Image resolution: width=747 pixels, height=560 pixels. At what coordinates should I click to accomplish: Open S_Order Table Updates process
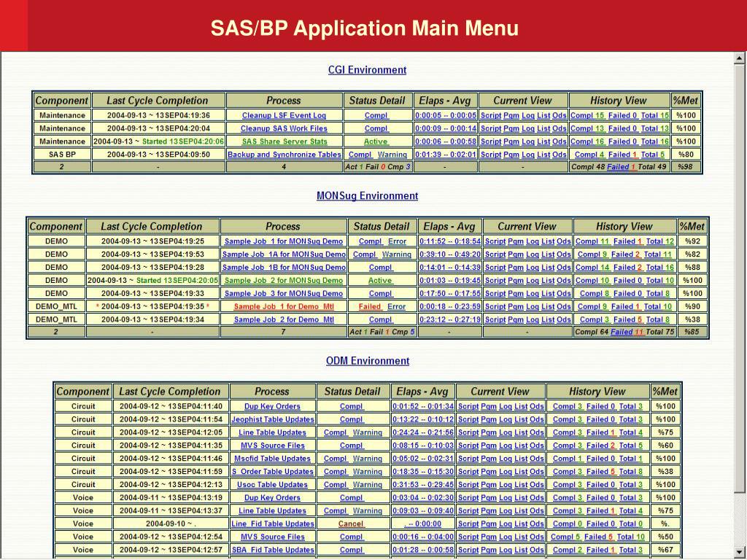pyautogui.click(x=273, y=472)
